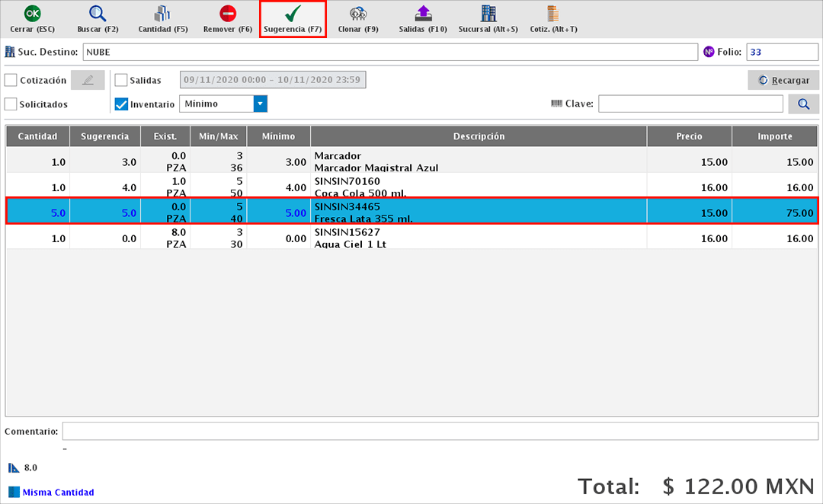Click the Cerrar (ESC) toolbar icon
This screenshot has height=504, width=823.
point(32,19)
